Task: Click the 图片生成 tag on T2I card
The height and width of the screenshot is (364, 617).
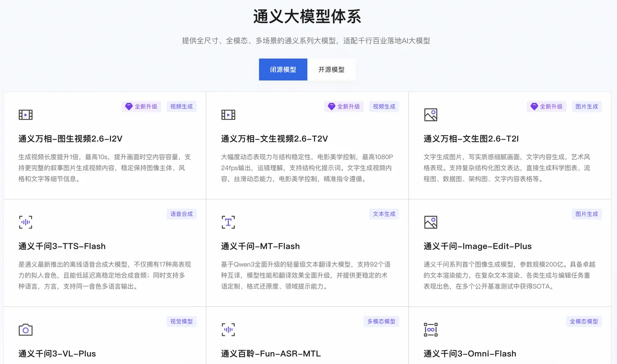Action: pos(587,106)
